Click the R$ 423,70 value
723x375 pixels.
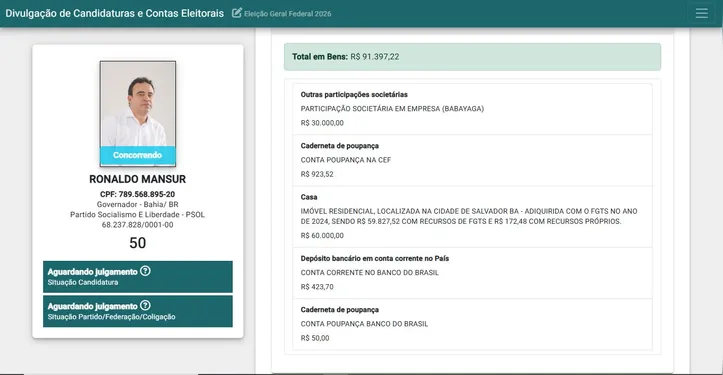[317, 287]
